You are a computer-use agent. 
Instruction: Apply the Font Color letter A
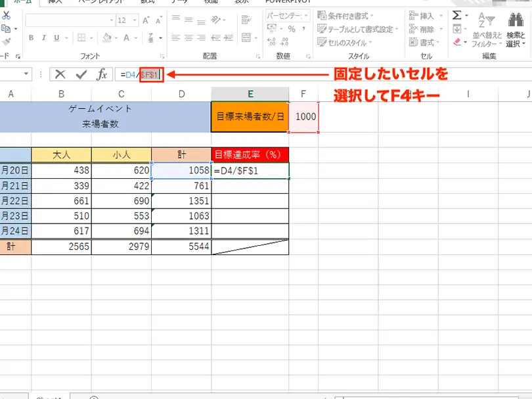click(126, 37)
